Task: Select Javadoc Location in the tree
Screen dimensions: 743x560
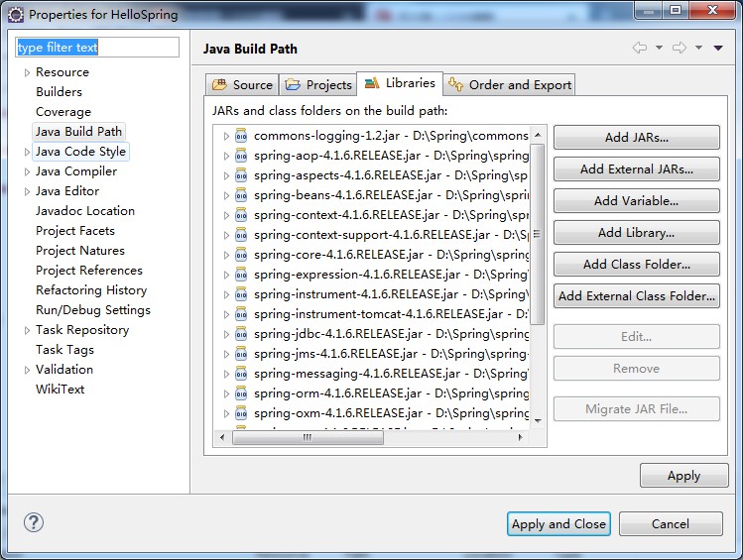Action: [x=85, y=211]
